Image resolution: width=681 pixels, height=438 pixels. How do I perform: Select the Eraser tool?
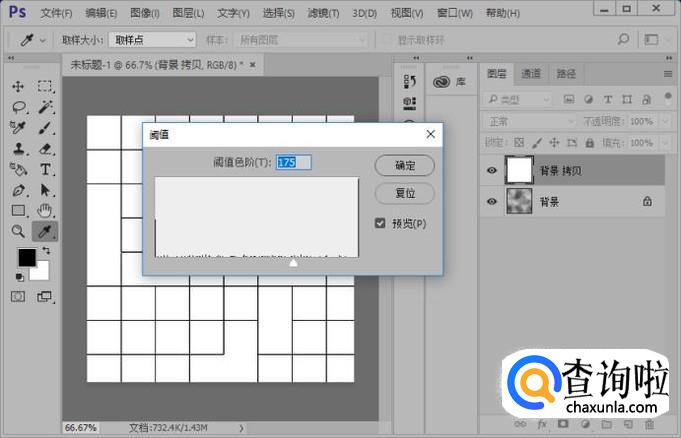coord(45,149)
